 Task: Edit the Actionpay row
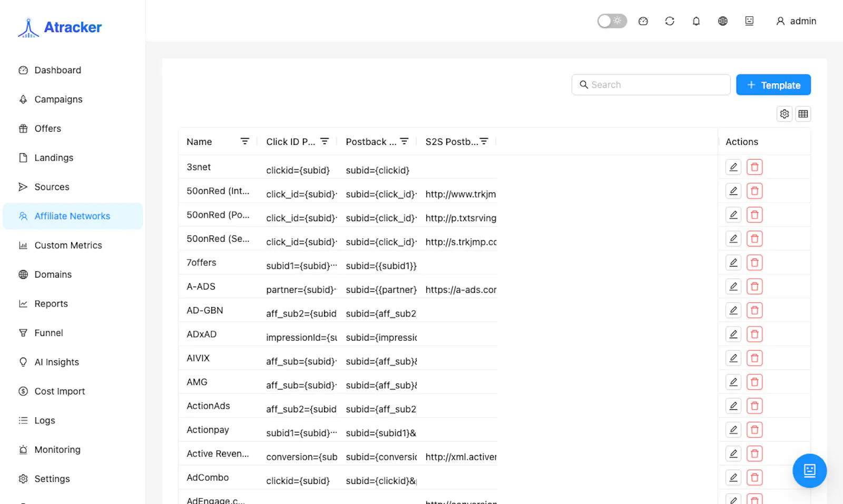click(733, 430)
